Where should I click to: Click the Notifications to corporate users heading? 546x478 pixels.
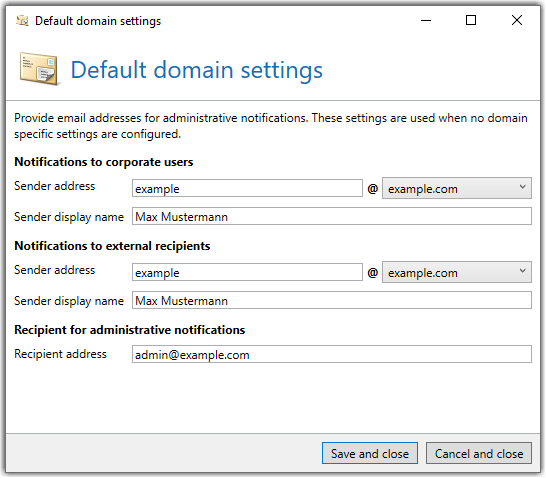pyautogui.click(x=104, y=162)
